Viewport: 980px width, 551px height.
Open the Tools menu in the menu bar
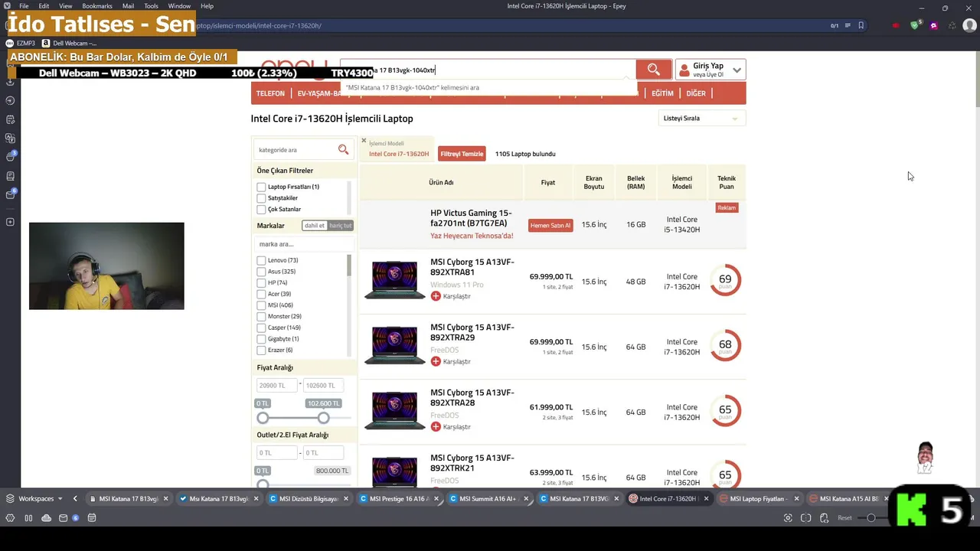pos(151,6)
